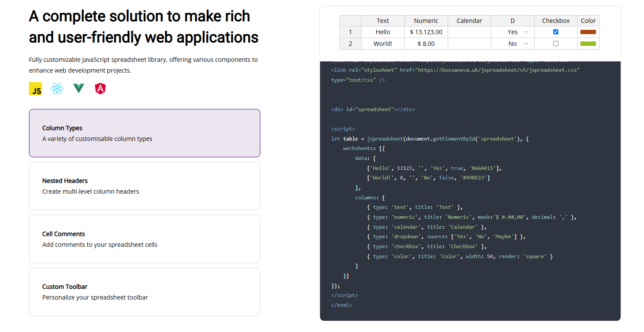Click the Checkbox column header

[x=556, y=20]
